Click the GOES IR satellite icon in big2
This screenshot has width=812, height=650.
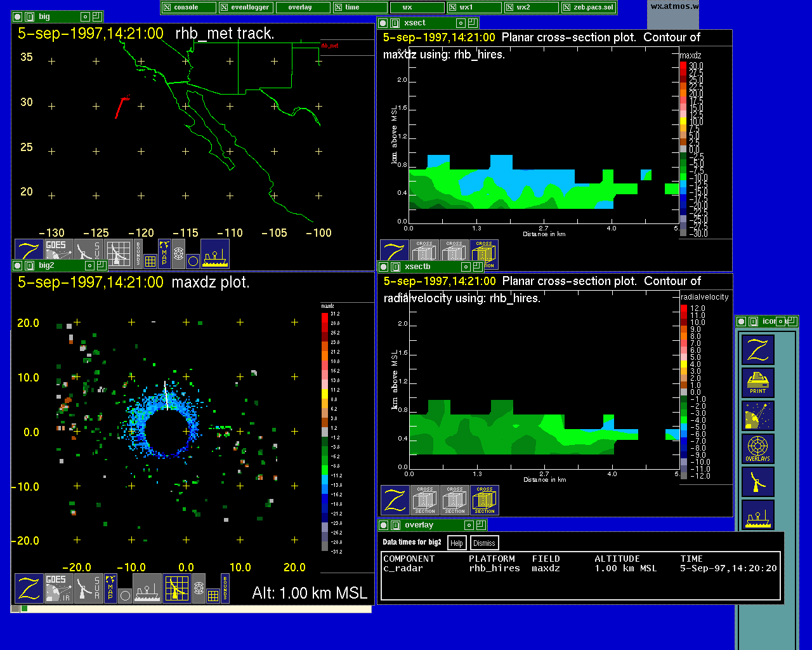pos(58,588)
